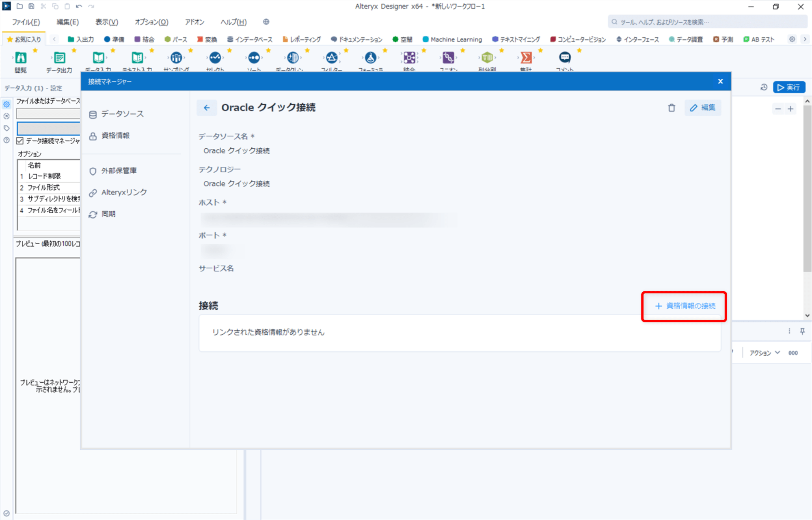Screen dimensions: 812x520
Task: Click the 000 metadata button in results
Action: [793, 353]
